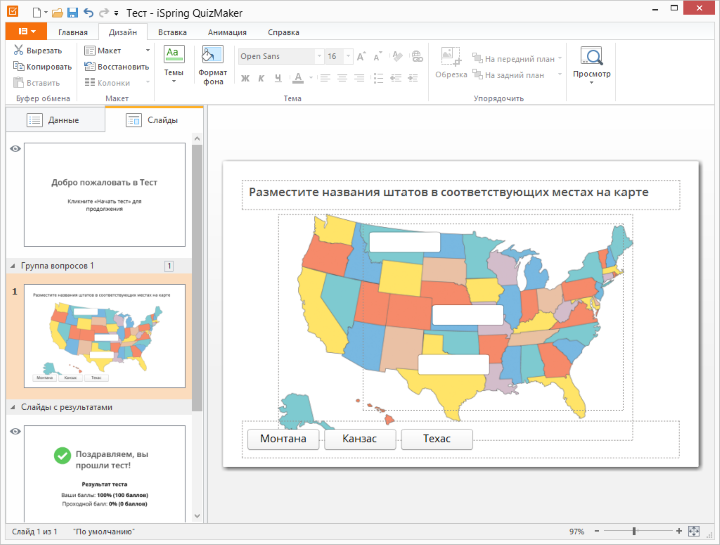
Task: Select question slide 1 map thumbnail
Action: (105, 336)
